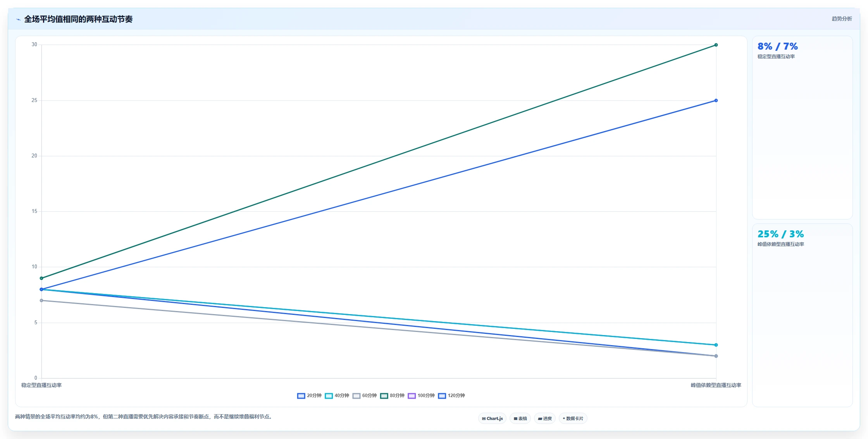Select the Chart.js tag pill
The image size is (868, 439).
(492, 418)
